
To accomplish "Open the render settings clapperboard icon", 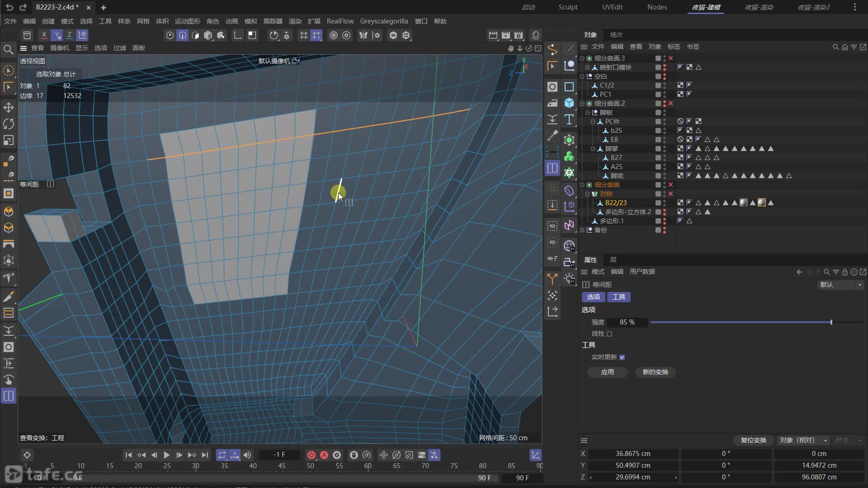I will [519, 35].
